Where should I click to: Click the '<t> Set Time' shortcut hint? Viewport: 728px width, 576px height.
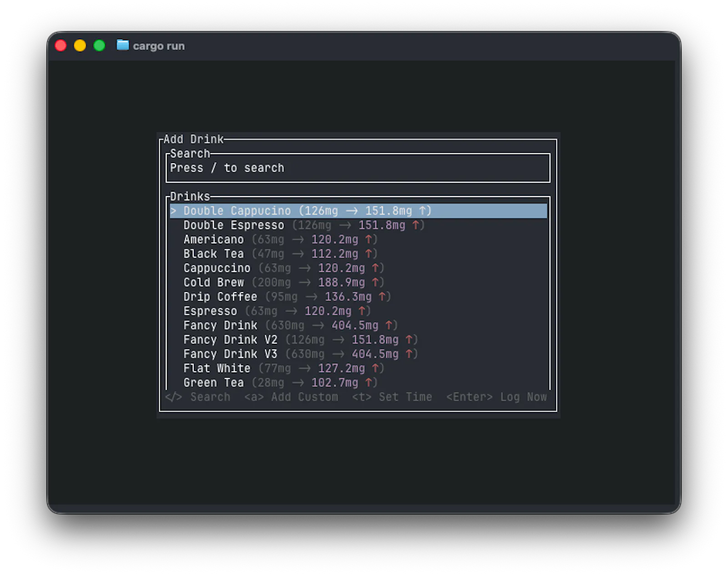392,397
